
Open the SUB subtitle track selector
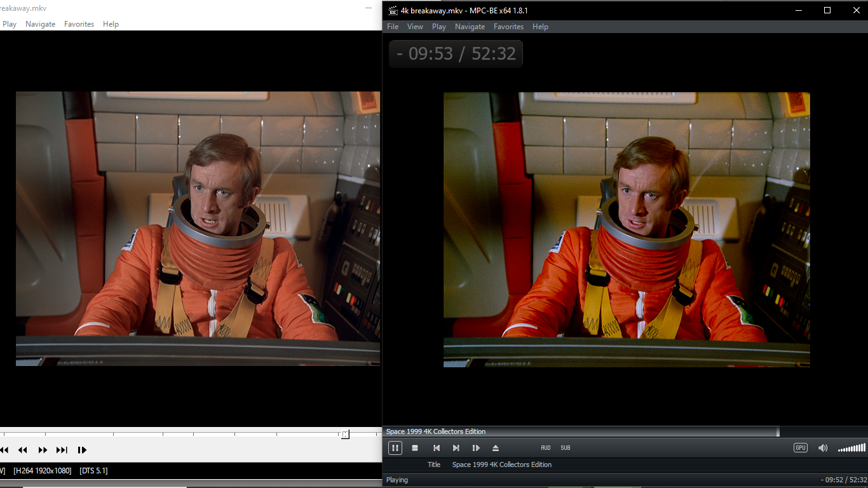pos(566,448)
